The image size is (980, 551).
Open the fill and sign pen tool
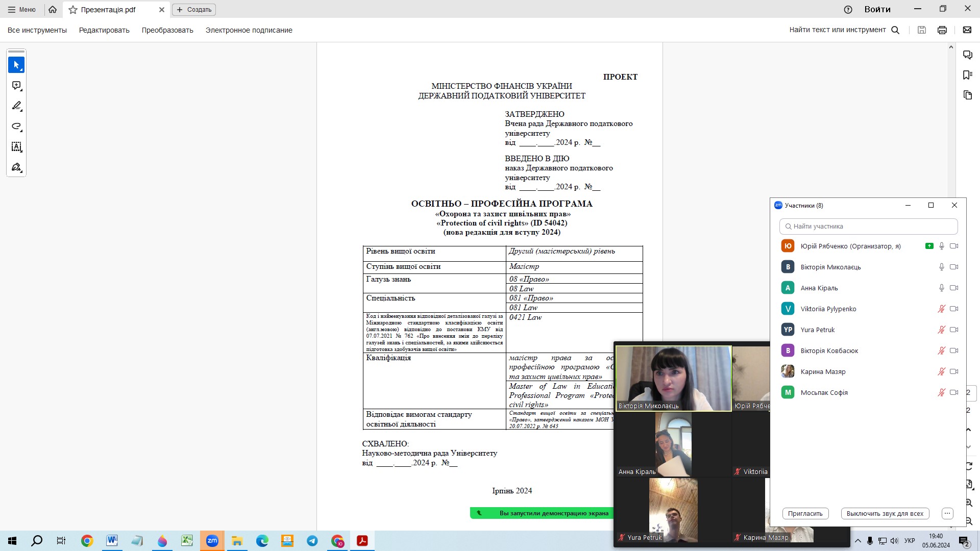[16, 167]
